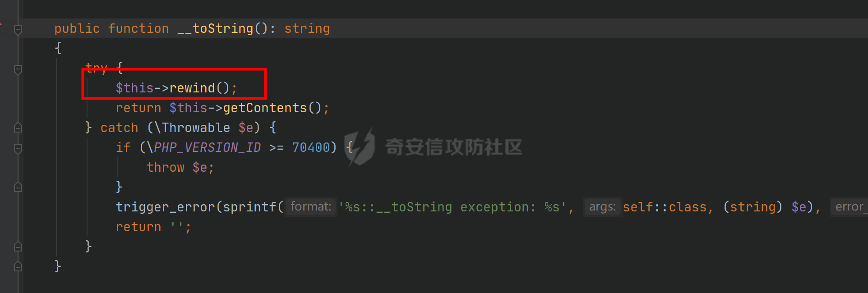Viewport: 868px width, 293px height.
Task: Collapse the try block fold marker
Action: tap(18, 69)
